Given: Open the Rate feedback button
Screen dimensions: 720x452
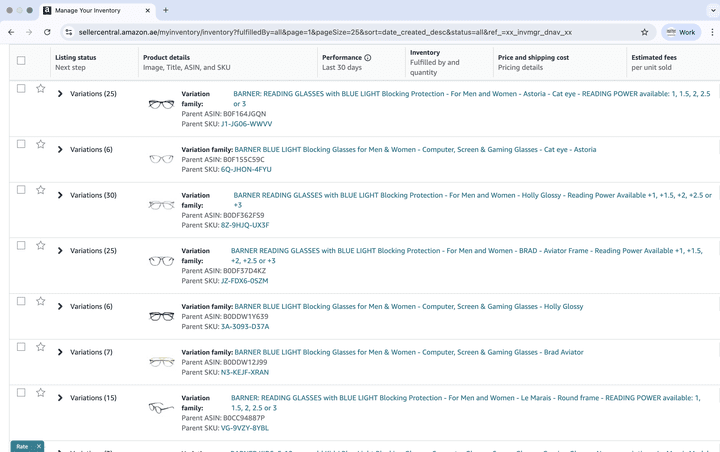Looking at the screenshot, I should click(x=22, y=446).
